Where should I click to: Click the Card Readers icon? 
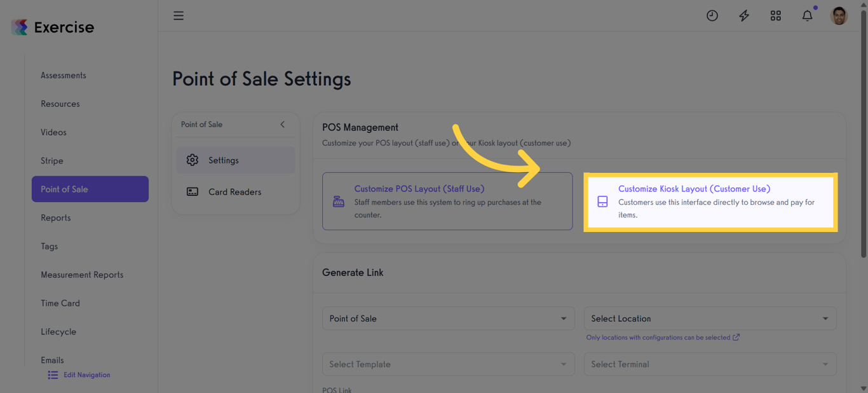pos(193,191)
